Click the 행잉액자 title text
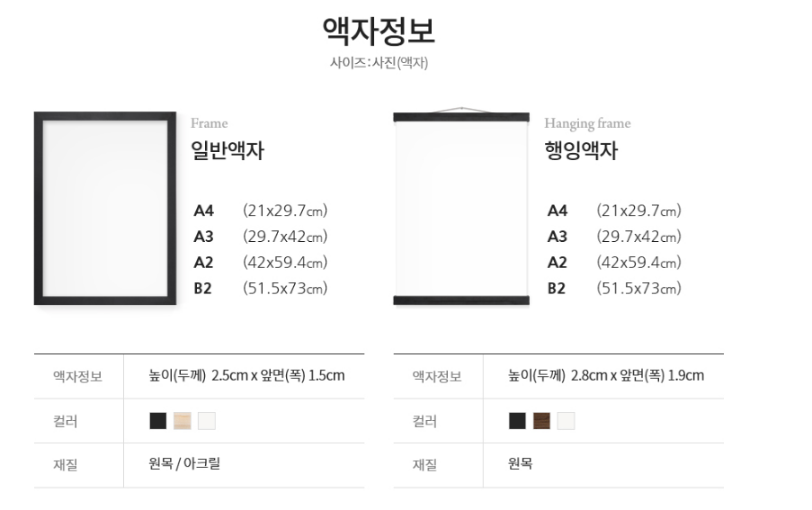Image resolution: width=812 pixels, height=510 pixels. click(581, 151)
